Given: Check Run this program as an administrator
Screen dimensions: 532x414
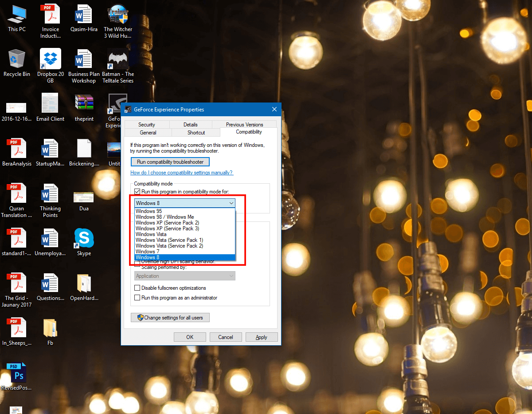Looking at the screenshot, I should (x=137, y=298).
